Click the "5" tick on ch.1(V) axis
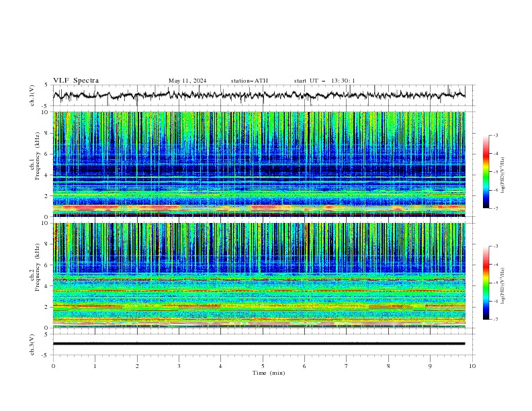Screen dimensions: 532x411 [46, 85]
